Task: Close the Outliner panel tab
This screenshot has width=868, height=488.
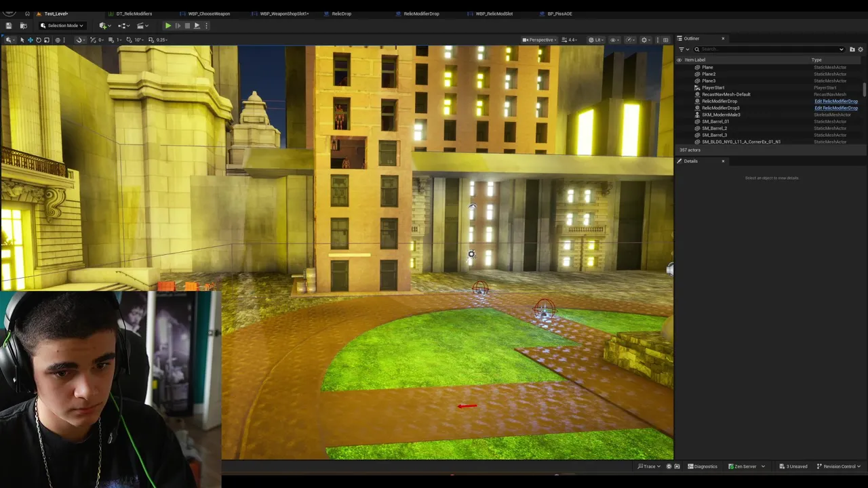Action: [723, 39]
